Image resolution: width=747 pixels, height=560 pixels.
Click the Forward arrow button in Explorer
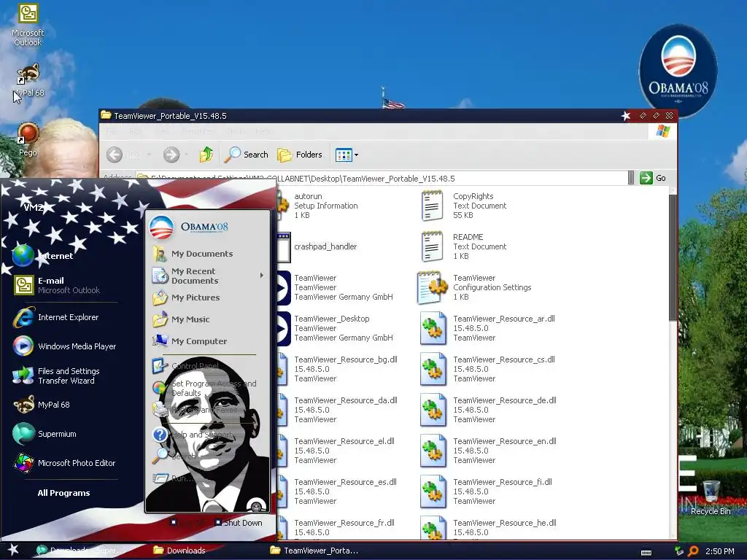[171, 155]
